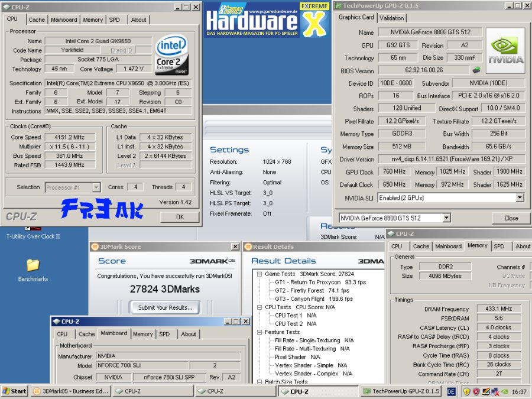Image resolution: width=532 pixels, height=399 pixels.
Task: Collapse the Batch Size Tests tree node
Action: [x=259, y=382]
